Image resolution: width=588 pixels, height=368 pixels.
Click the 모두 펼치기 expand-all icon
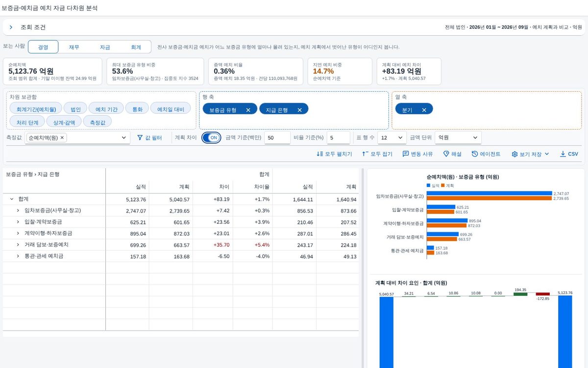tap(320, 154)
